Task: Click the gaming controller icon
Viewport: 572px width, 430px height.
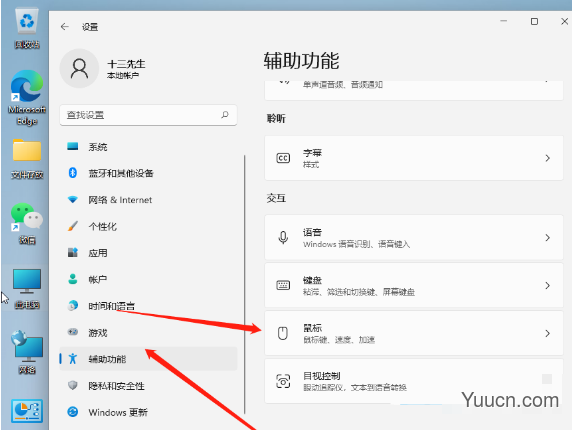Action: 73,332
